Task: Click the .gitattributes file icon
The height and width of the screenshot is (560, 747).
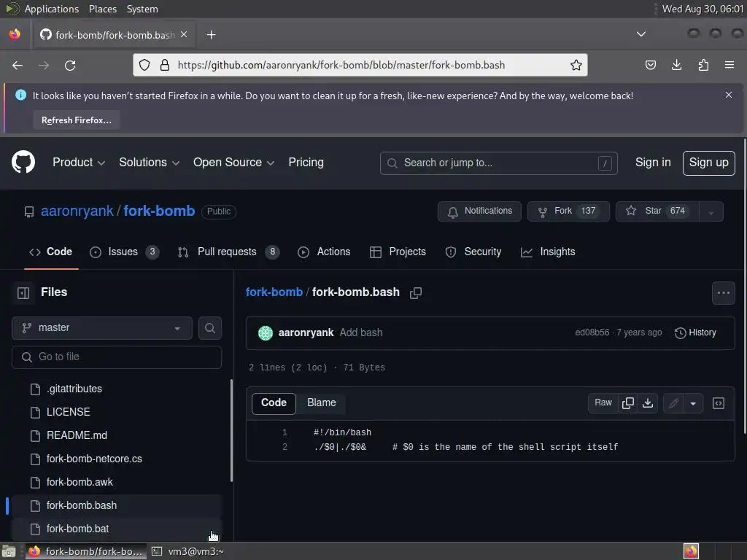Action: coord(35,389)
